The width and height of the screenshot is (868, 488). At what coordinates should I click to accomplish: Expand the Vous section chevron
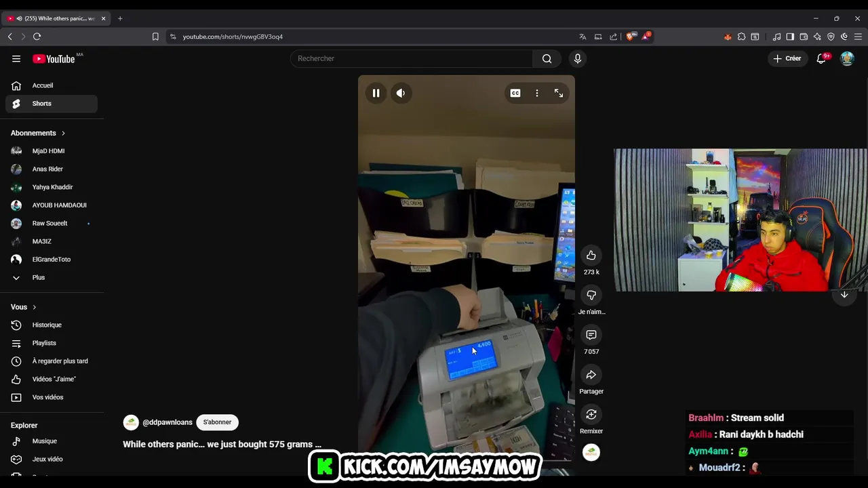34,307
